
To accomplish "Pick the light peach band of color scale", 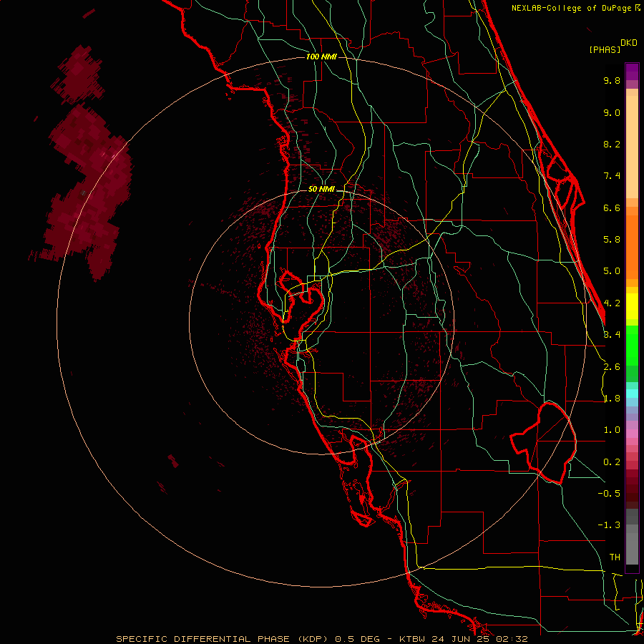I will (x=632, y=147).
